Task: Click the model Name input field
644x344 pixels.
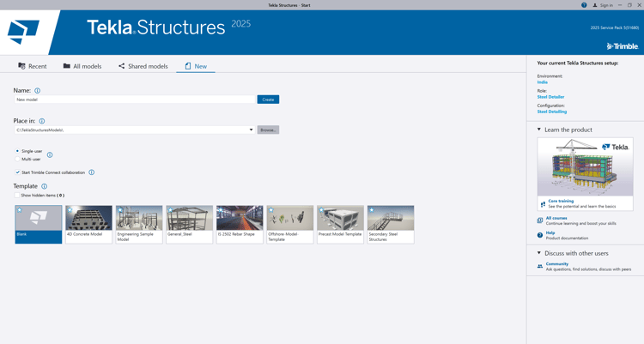Action: tap(135, 100)
